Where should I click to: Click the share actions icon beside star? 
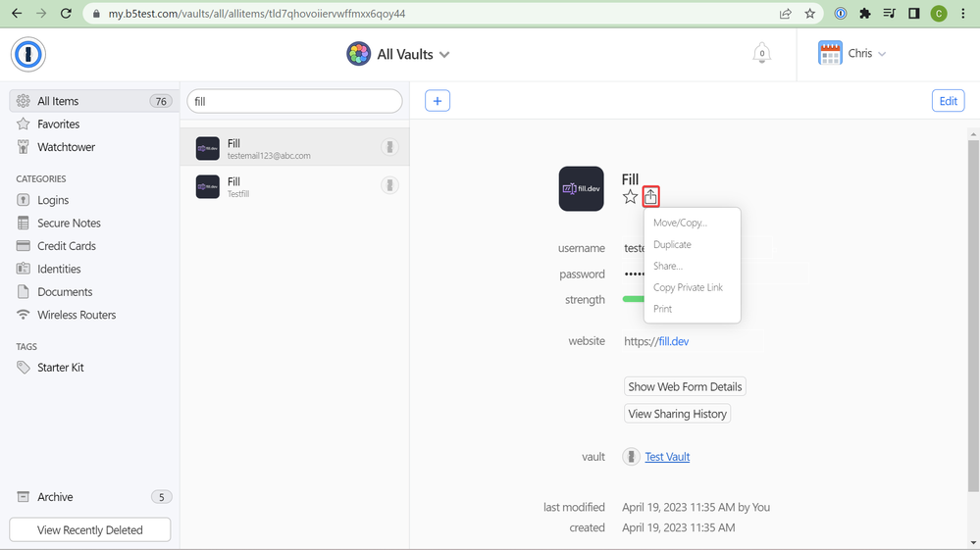pos(650,197)
